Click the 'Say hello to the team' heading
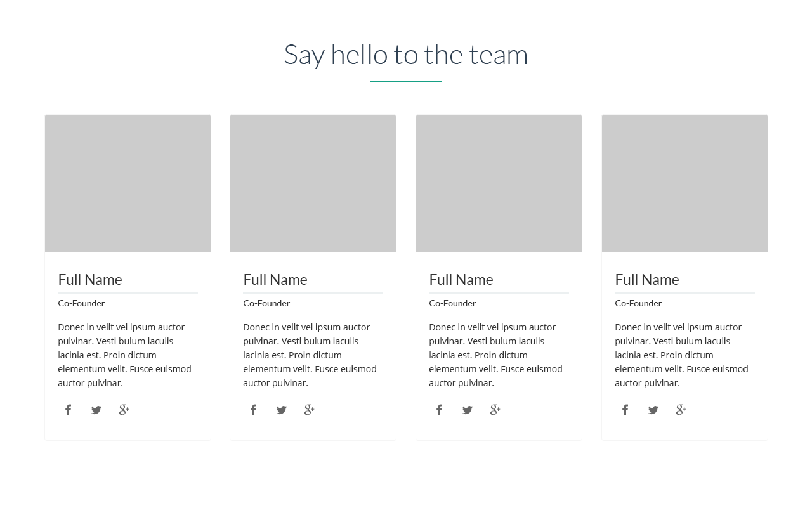Screen dimensions: 812x515 pyautogui.click(x=406, y=54)
